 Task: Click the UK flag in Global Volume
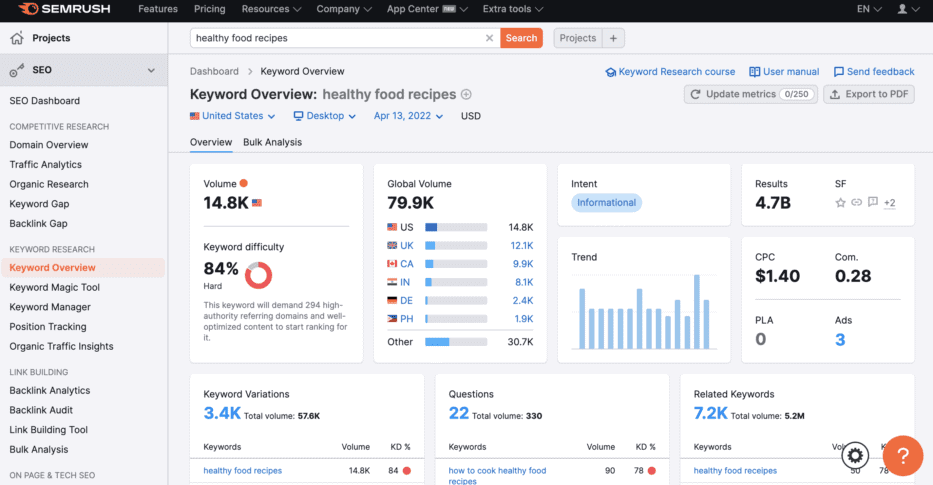click(x=392, y=245)
